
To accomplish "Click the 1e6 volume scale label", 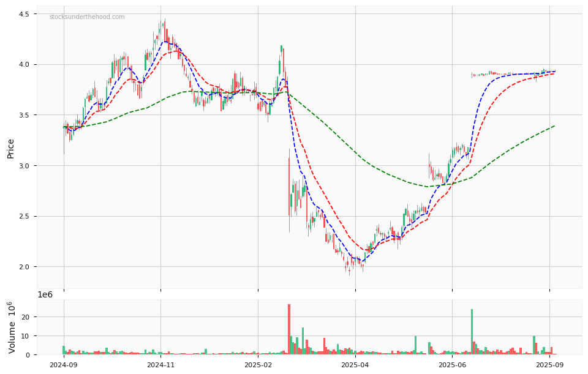I will click(45, 295).
